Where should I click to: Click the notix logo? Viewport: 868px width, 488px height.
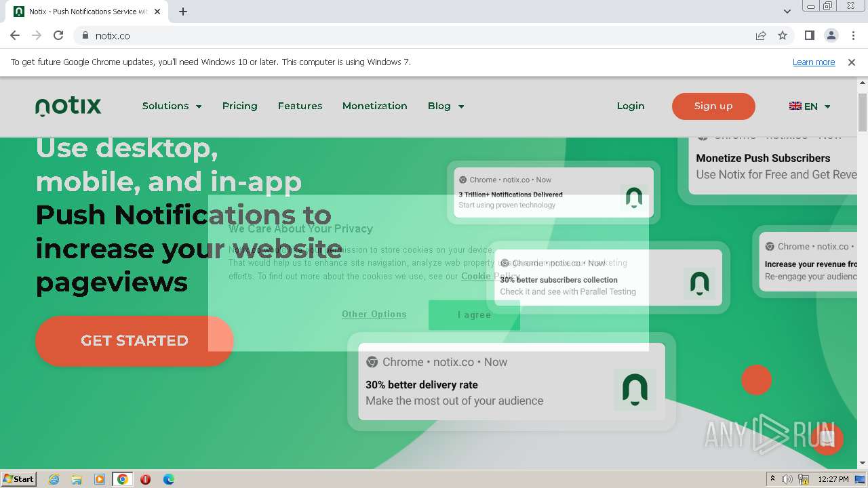[x=68, y=106]
